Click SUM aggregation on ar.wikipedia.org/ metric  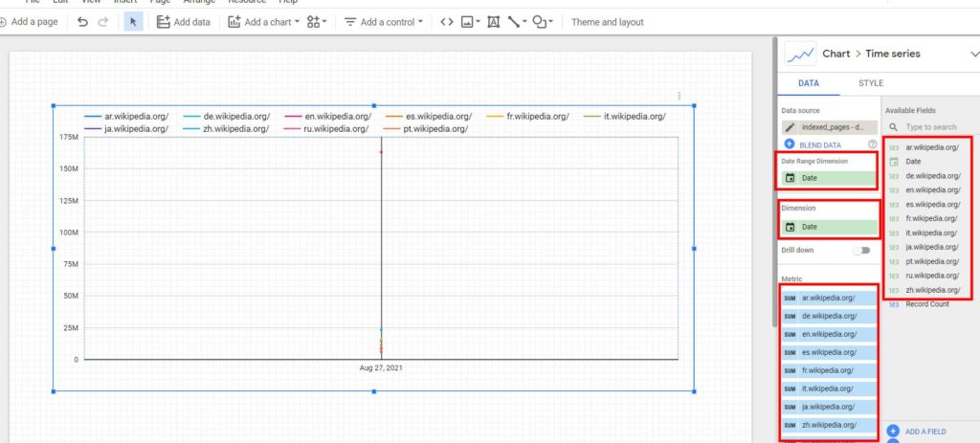click(790, 298)
